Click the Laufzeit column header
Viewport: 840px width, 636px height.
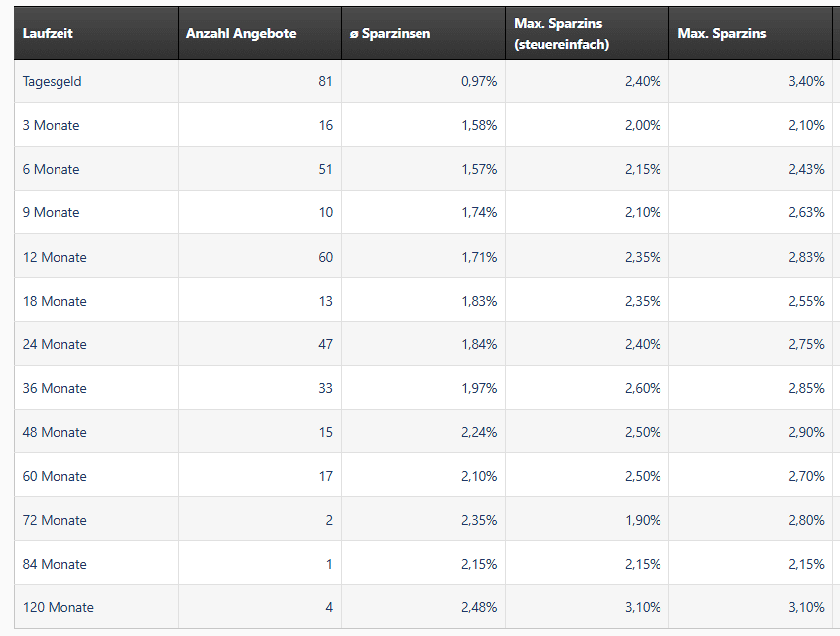click(49, 34)
